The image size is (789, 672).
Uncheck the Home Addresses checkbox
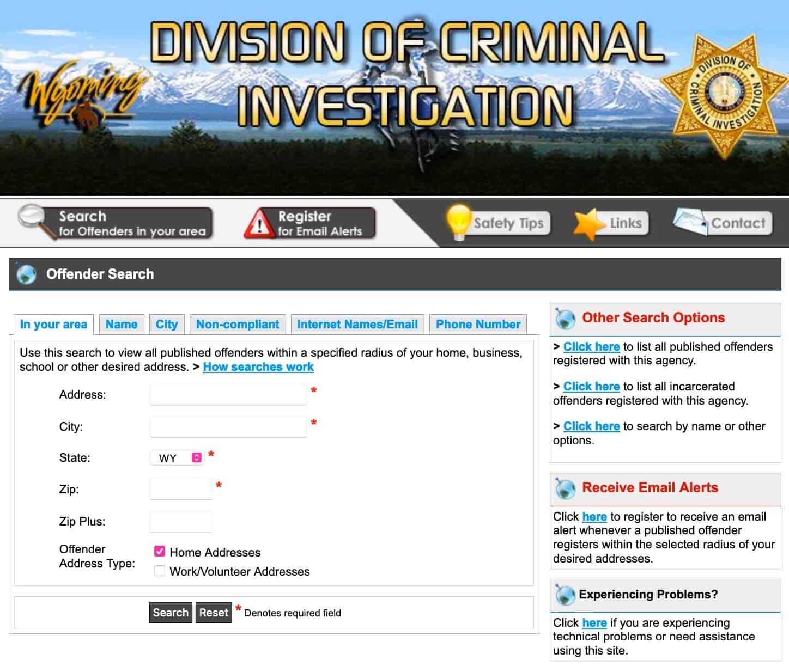tap(160, 552)
